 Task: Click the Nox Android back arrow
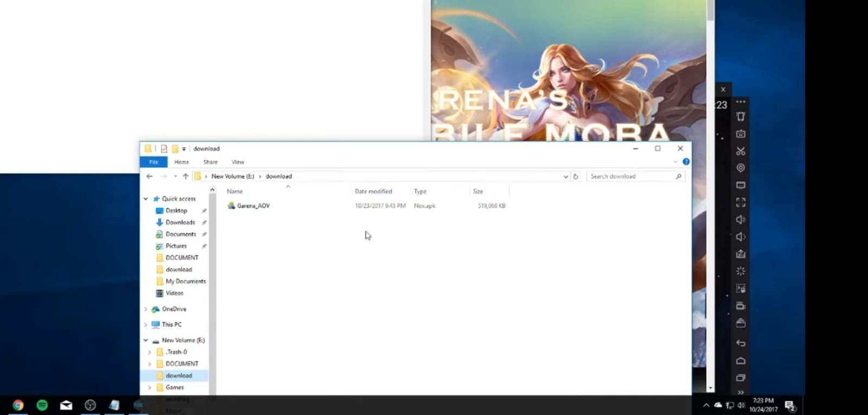741,343
